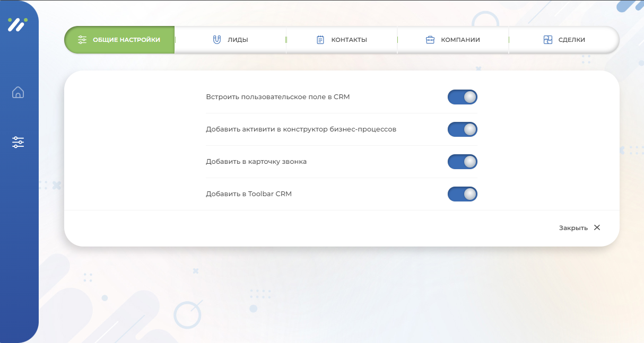Go to the Компании tab
The image size is (644, 343).
[x=460, y=40]
